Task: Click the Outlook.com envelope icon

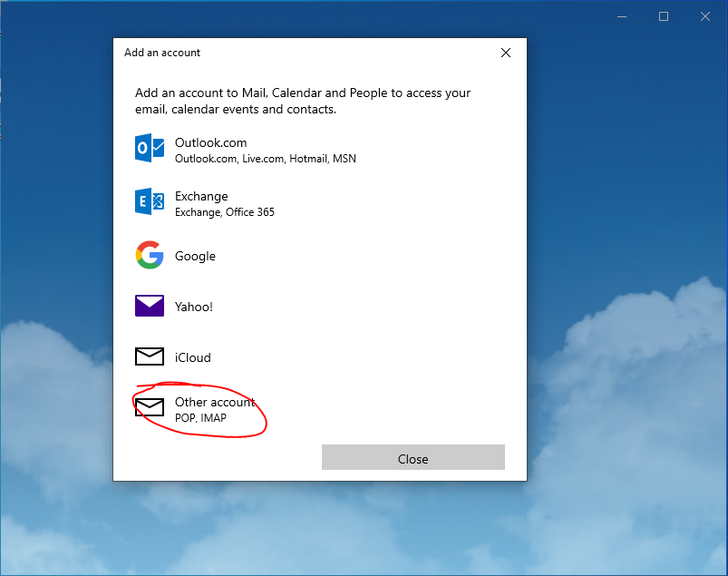Action: pos(150,148)
